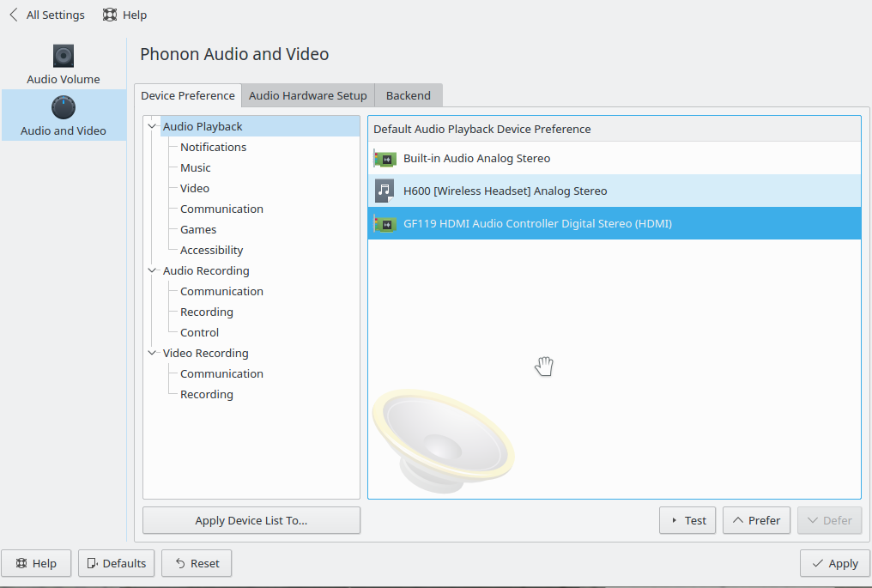Screen dimensions: 872x588
Task: Collapse the Video Recording tree branch
Action: [x=153, y=353]
